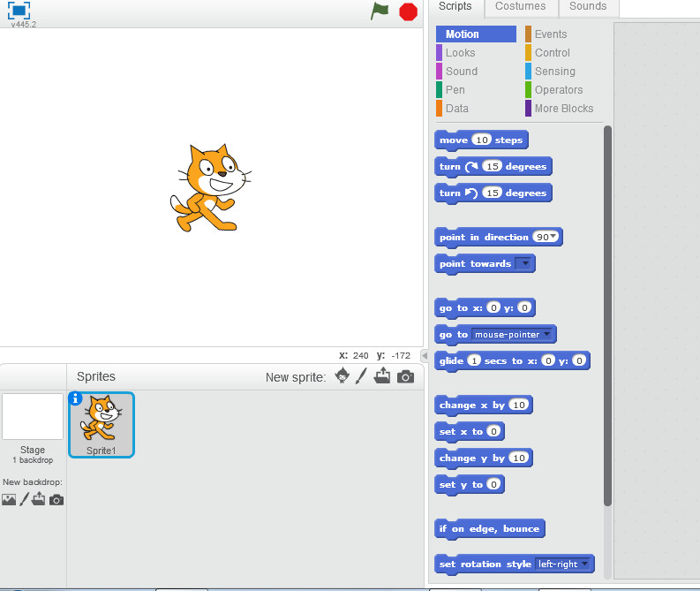Upload backdrop from file icon

click(x=38, y=498)
